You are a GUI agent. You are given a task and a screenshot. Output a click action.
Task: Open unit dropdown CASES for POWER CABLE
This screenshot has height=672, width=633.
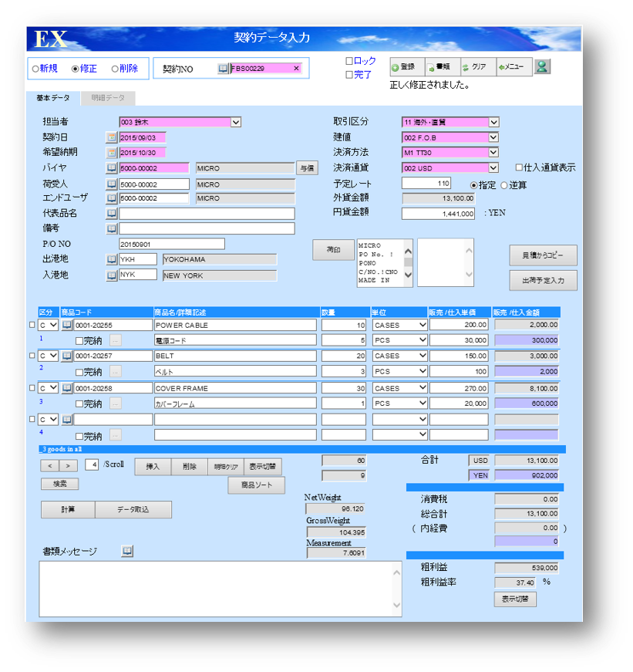(423, 325)
